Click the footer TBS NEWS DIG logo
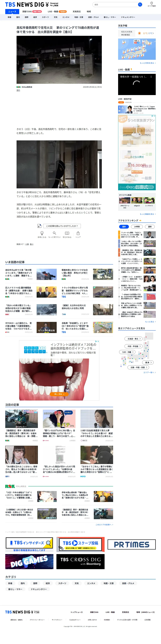 tap(22, 612)
